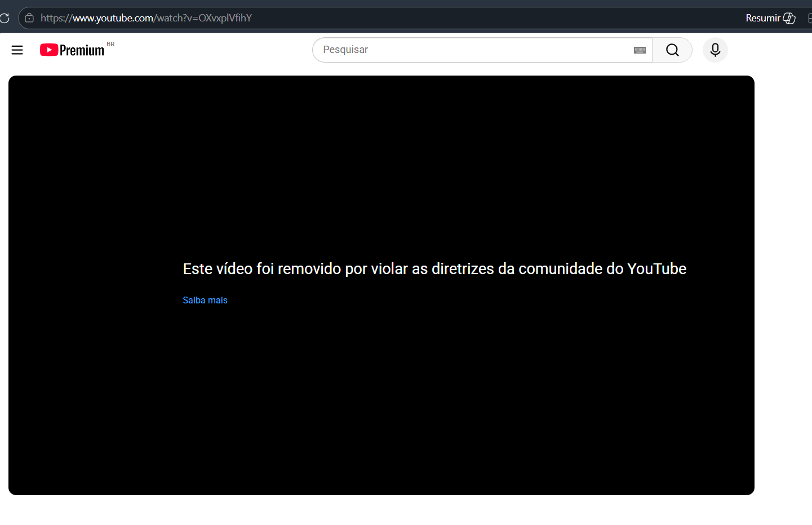The image size is (812, 525).
Task: Click the removed video message text
Action: coord(434,268)
